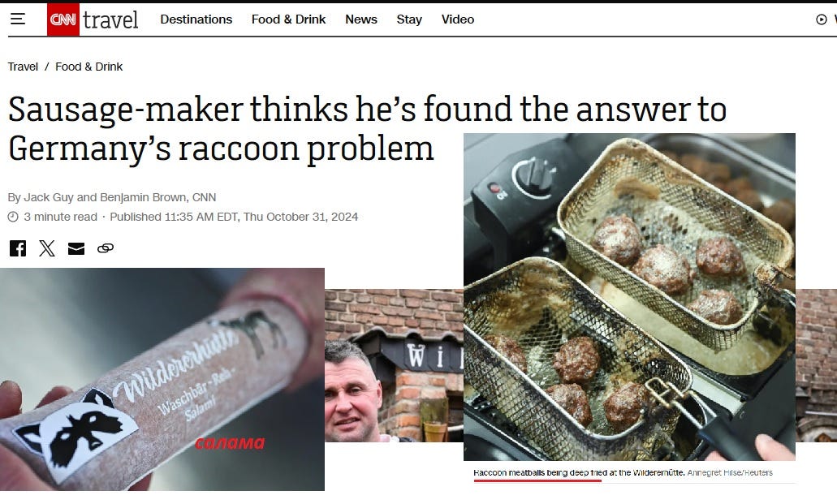Open the Stay section
This screenshot has height=504, width=837.
tap(409, 19)
